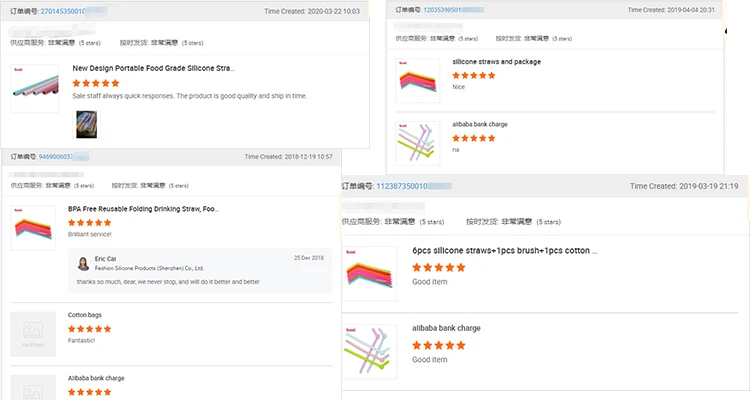Open BPA Free Reusable Folding Drinking Straw title

143,209
